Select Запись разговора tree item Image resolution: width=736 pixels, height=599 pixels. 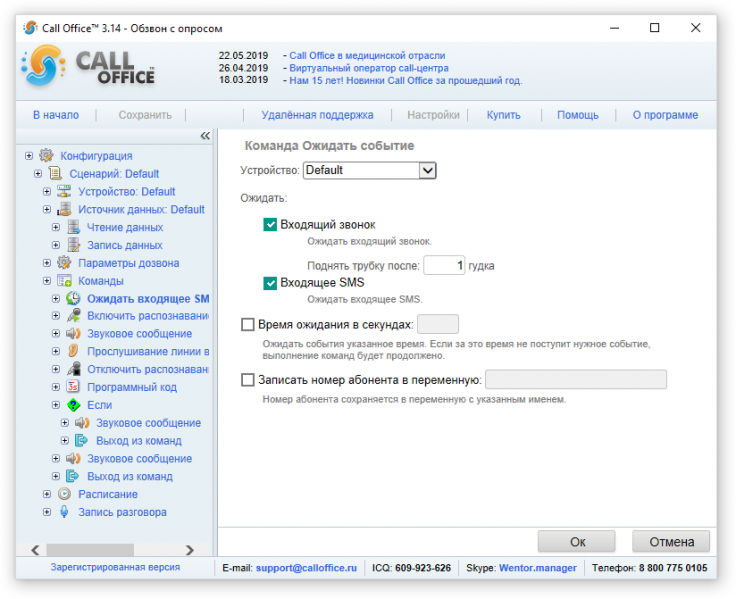[x=122, y=512]
